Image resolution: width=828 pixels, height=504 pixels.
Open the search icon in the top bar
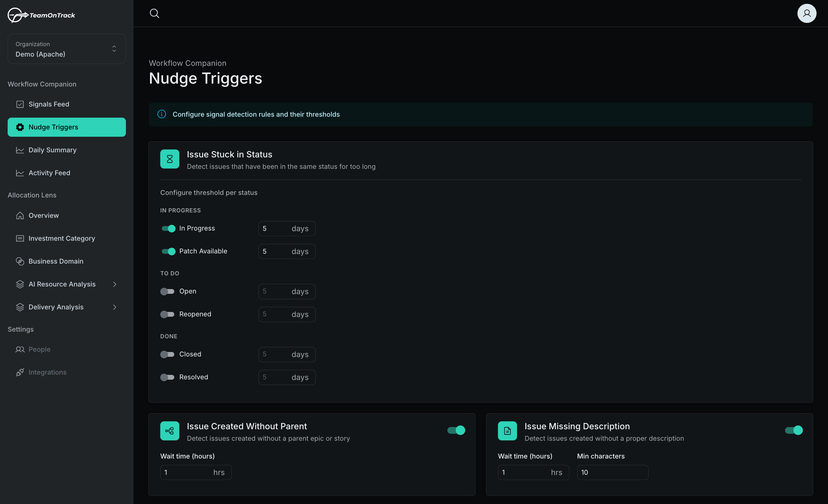click(x=154, y=13)
